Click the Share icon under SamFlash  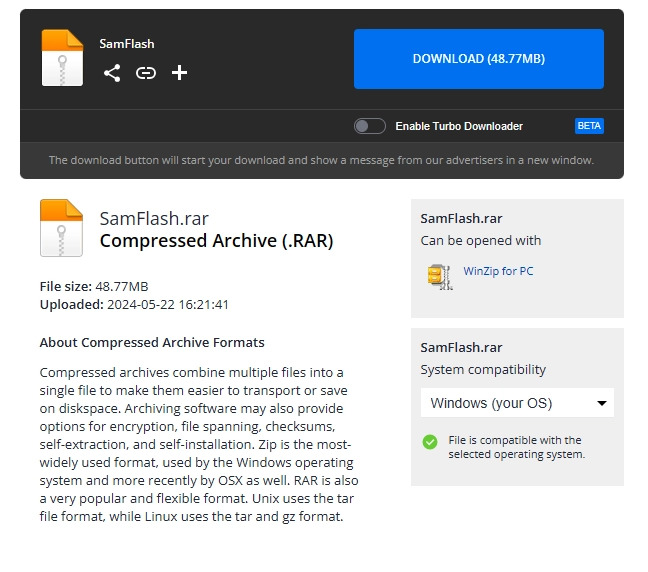(112, 73)
